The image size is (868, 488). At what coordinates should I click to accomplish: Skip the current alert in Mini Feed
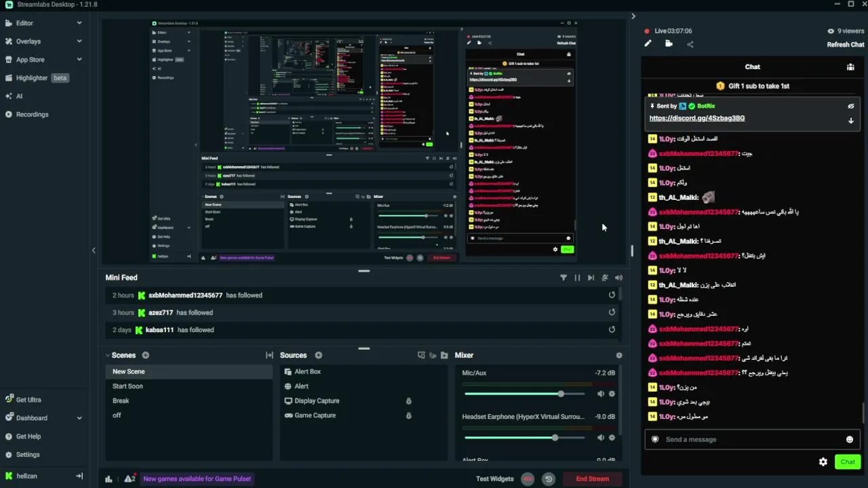point(591,278)
